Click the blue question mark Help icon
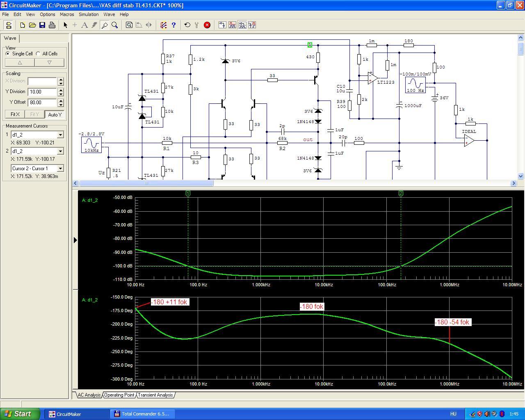Viewport: 525px width, 420px height. [173, 25]
